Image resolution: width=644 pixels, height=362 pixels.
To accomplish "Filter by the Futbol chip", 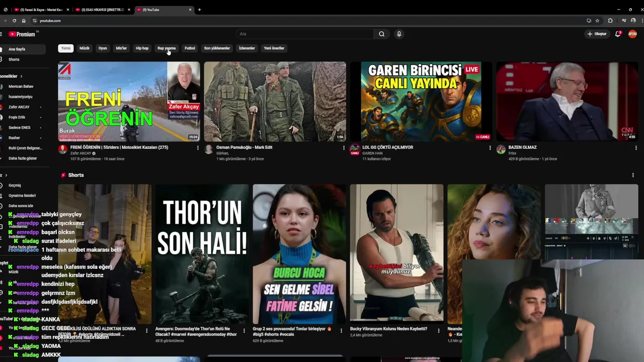I will pyautogui.click(x=190, y=48).
